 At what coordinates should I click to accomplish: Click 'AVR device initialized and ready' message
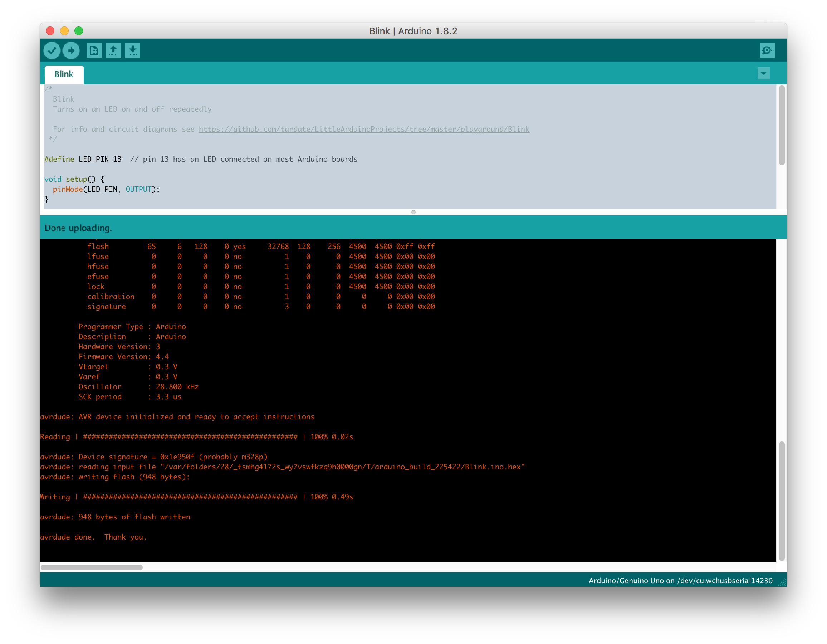click(177, 417)
